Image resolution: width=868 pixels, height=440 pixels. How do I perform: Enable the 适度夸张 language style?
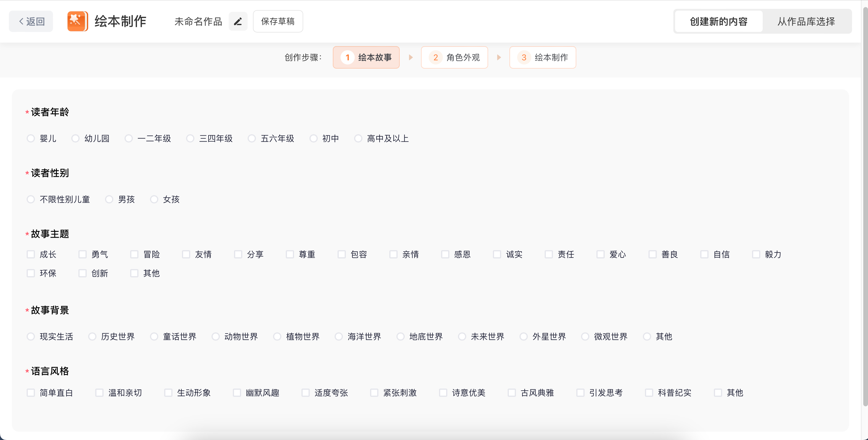tap(306, 393)
